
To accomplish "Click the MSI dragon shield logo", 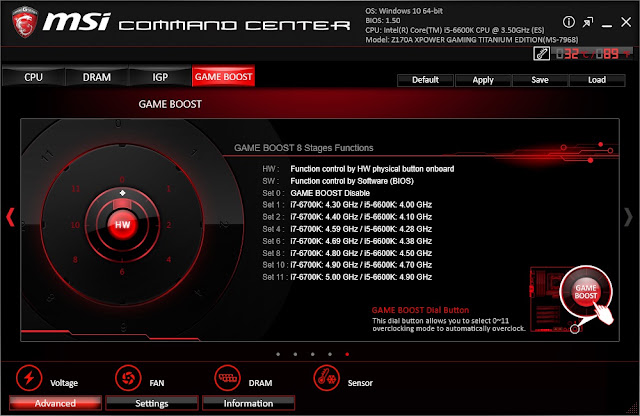I will click(24, 22).
